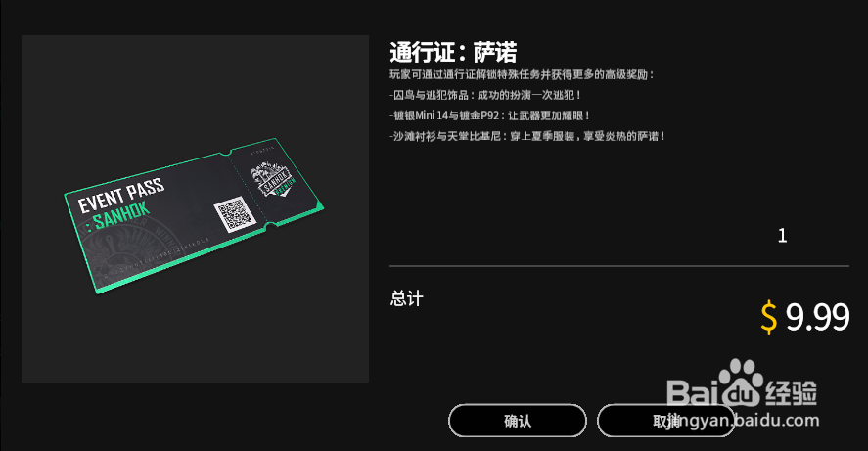Image resolution: width=868 pixels, height=451 pixels.
Task: Click the 9.99 total price
Action: pyautogui.click(x=817, y=317)
